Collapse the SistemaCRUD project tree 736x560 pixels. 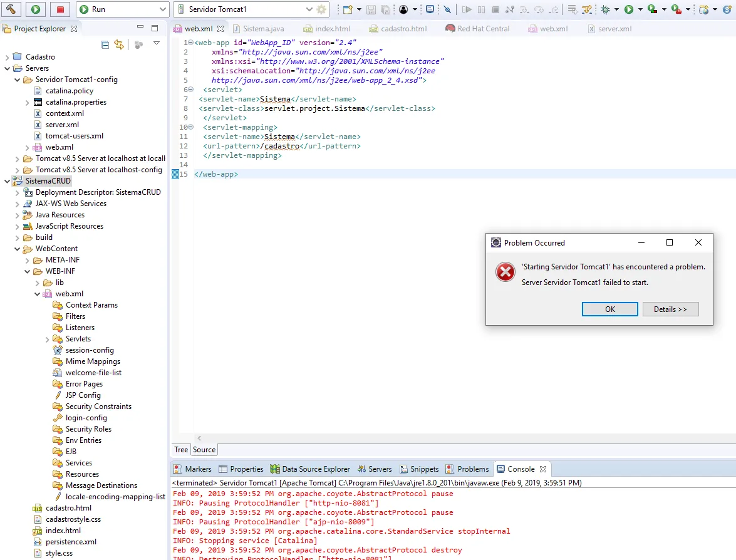click(7, 181)
